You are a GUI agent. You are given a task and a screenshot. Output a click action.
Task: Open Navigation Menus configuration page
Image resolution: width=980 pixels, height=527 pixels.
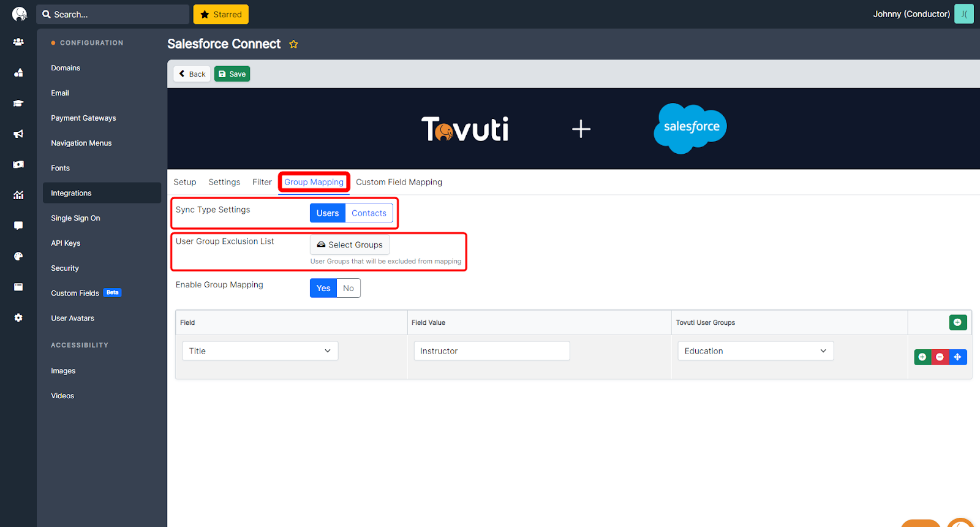[x=81, y=143]
